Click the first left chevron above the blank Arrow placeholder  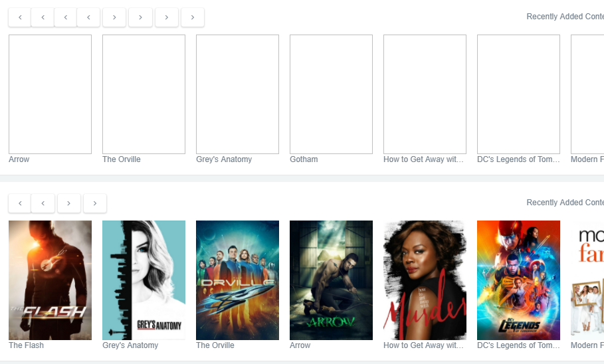click(x=20, y=17)
